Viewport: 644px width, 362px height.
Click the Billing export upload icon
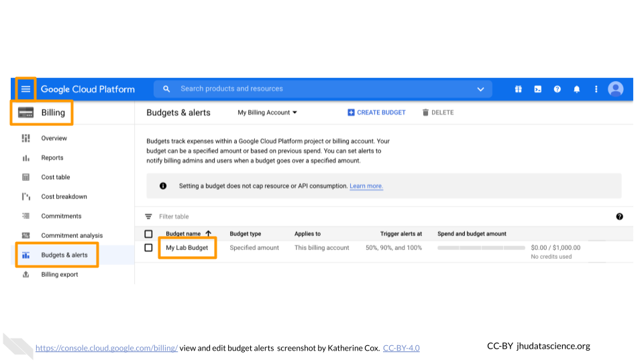[26, 275]
